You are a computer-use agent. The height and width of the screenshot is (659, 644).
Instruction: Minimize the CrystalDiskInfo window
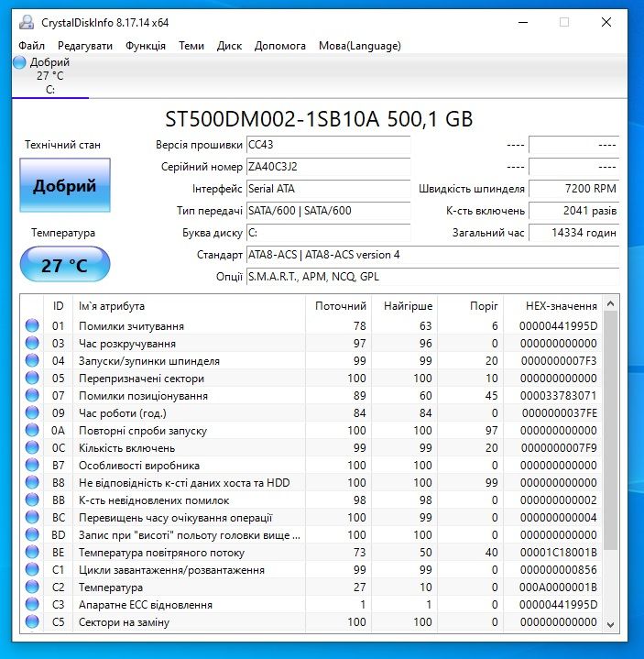(523, 22)
